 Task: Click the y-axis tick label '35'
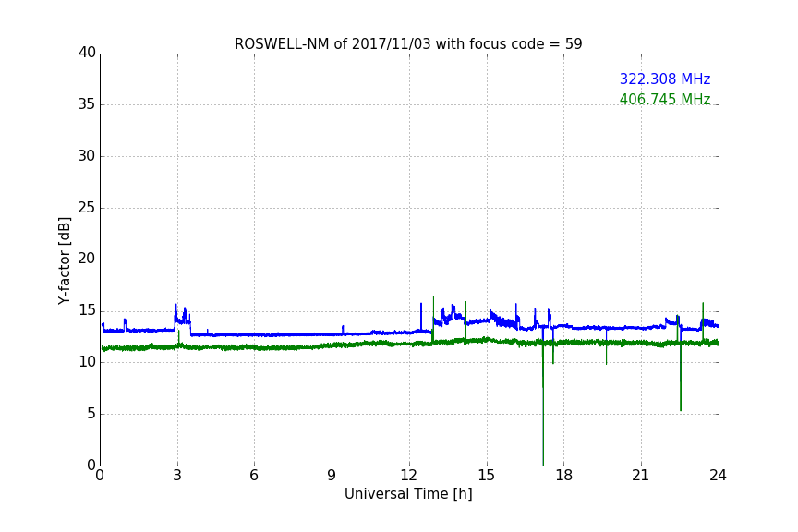(87, 104)
